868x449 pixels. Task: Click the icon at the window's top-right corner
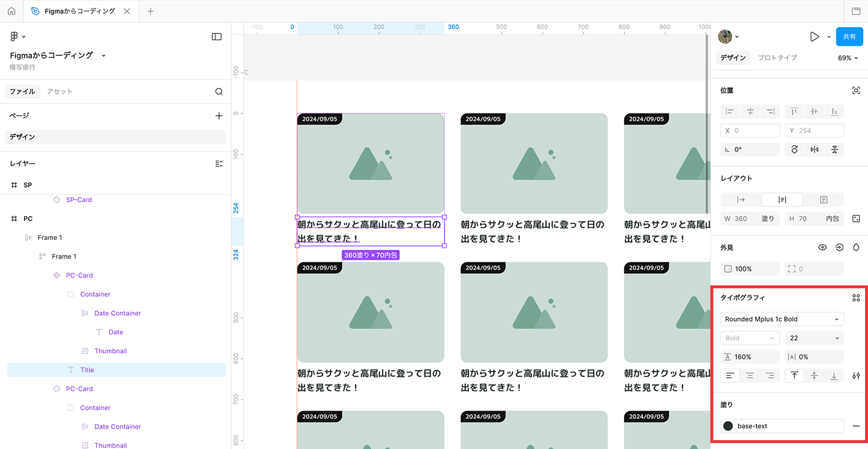(x=856, y=11)
